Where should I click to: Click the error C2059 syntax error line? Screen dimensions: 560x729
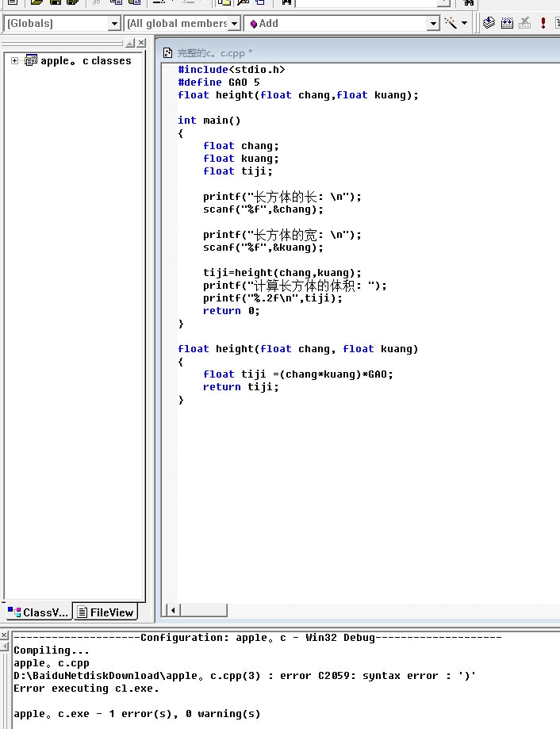[244, 676]
